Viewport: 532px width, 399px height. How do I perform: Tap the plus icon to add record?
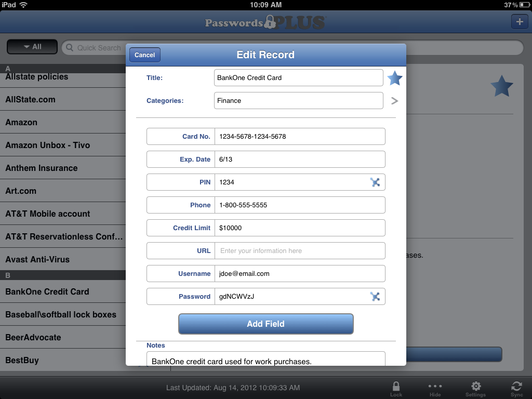[519, 22]
